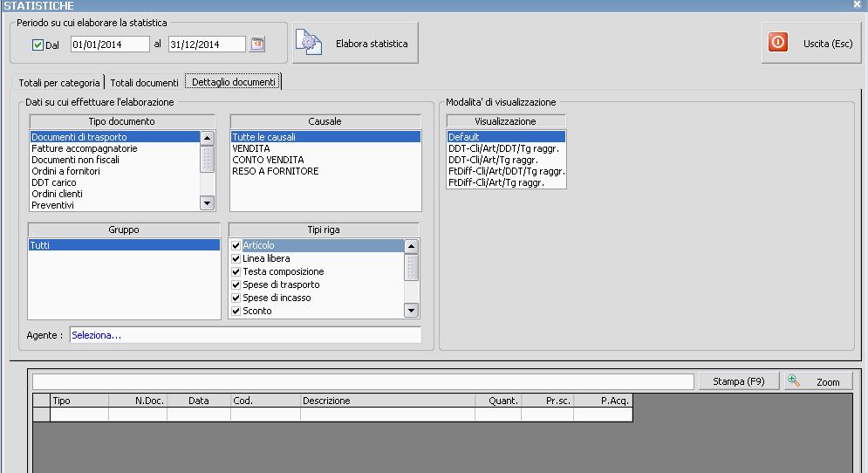Viewport: 868px width, 473px height.
Task: Click the Pr.sc. column header
Action: [548, 401]
